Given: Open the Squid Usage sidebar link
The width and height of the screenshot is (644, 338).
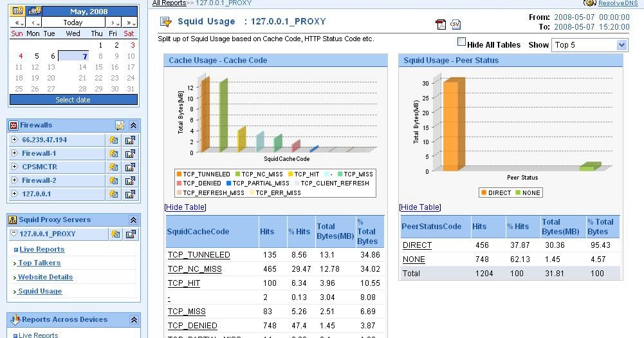Looking at the screenshot, I should tap(40, 291).
